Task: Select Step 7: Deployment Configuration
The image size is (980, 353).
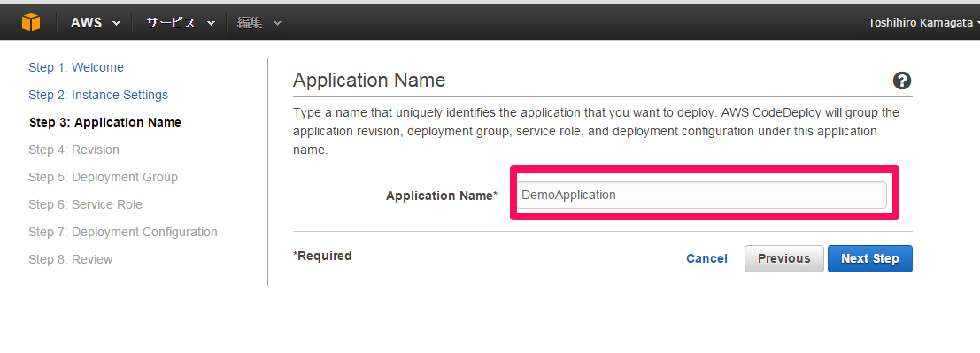Action: click(x=123, y=233)
